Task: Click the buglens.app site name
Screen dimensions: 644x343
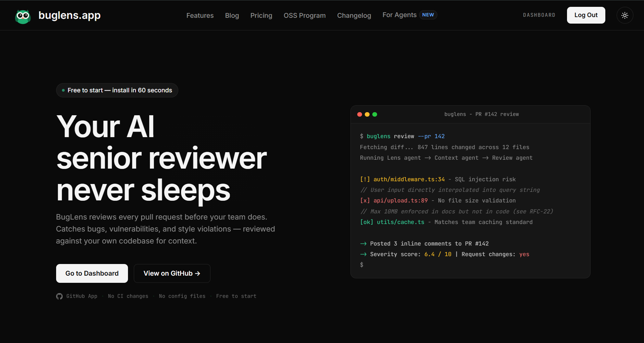Action: click(x=69, y=15)
